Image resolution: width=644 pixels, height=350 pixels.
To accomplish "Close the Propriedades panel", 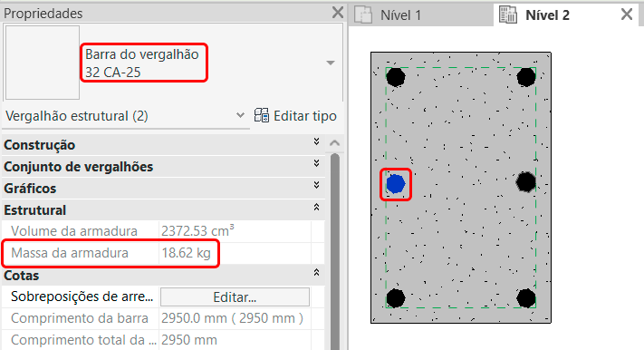I will tap(338, 13).
